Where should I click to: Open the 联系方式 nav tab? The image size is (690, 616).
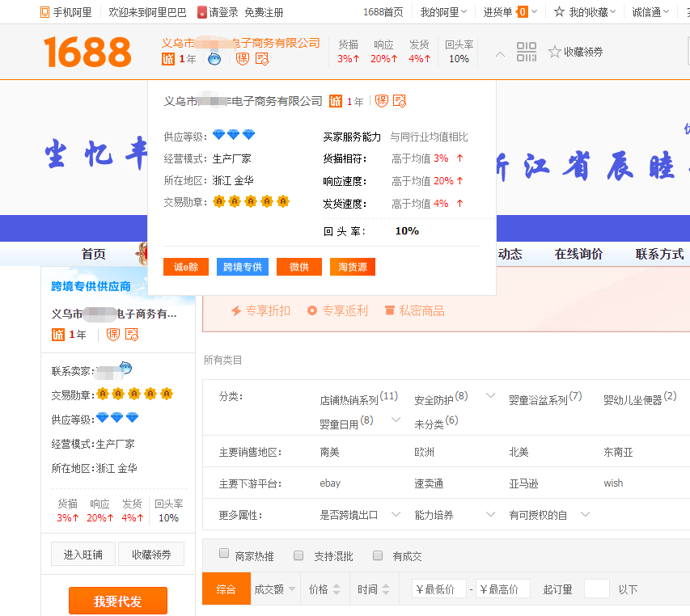click(x=659, y=254)
